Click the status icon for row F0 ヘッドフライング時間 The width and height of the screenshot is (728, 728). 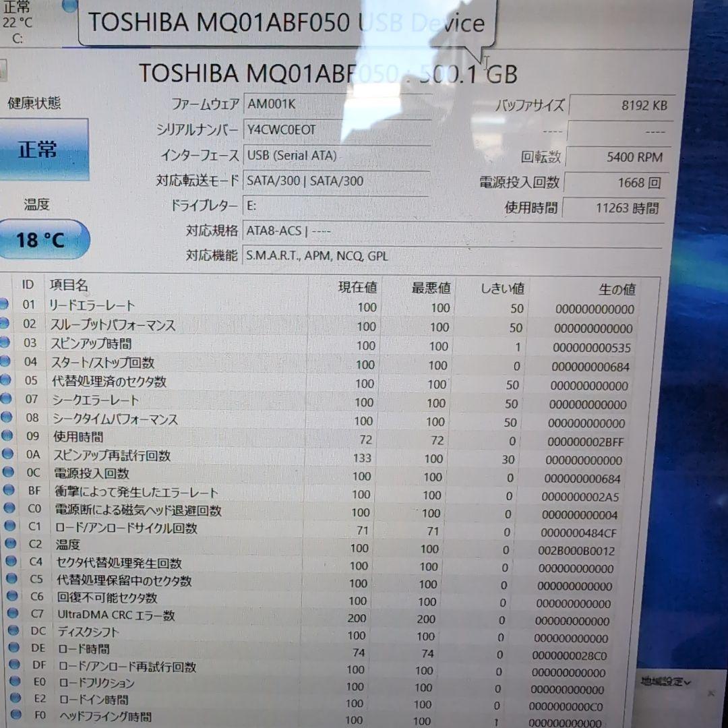tap(16, 715)
